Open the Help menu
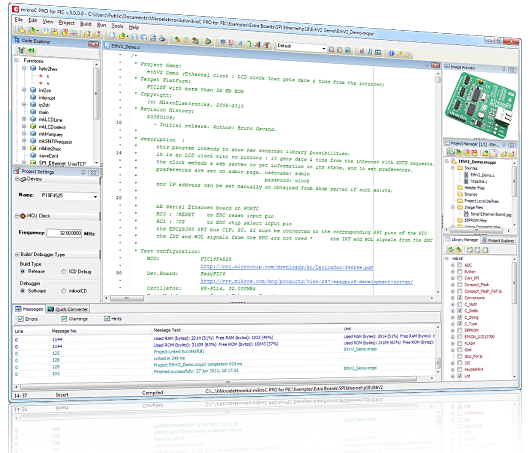The image size is (531, 453). (x=134, y=27)
